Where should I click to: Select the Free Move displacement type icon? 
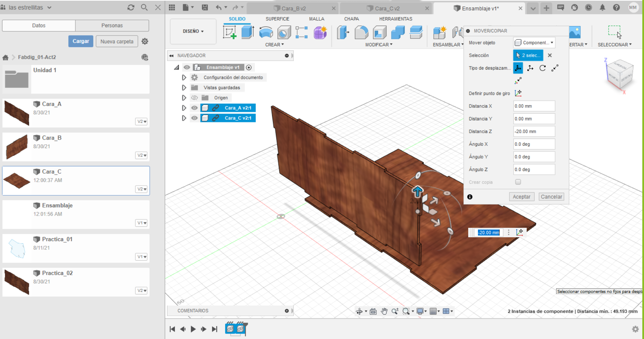coord(518,68)
